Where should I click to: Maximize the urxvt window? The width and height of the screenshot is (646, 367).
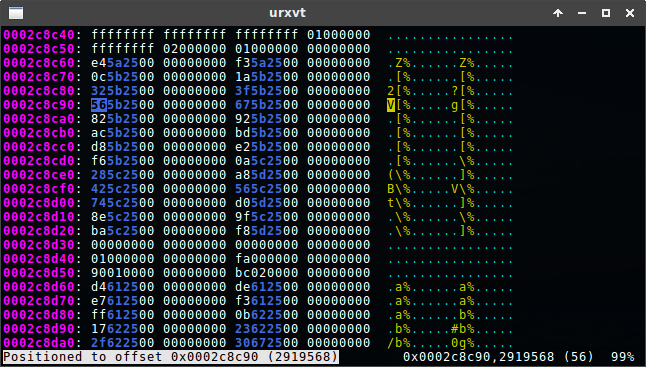[606, 13]
